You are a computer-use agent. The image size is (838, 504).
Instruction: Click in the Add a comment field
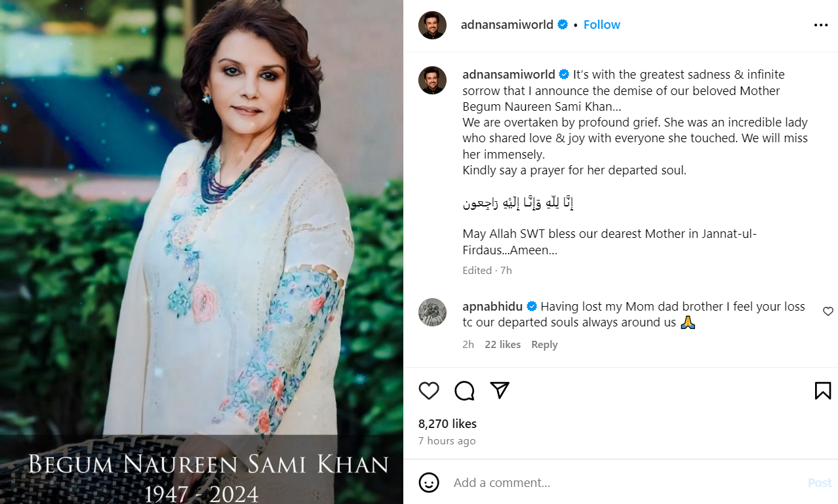[623, 482]
